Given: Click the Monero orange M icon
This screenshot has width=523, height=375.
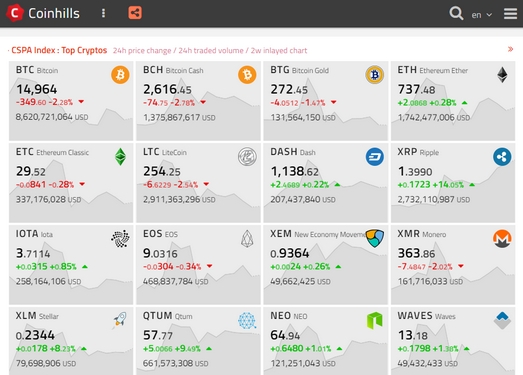Looking at the screenshot, I should 502,239.
